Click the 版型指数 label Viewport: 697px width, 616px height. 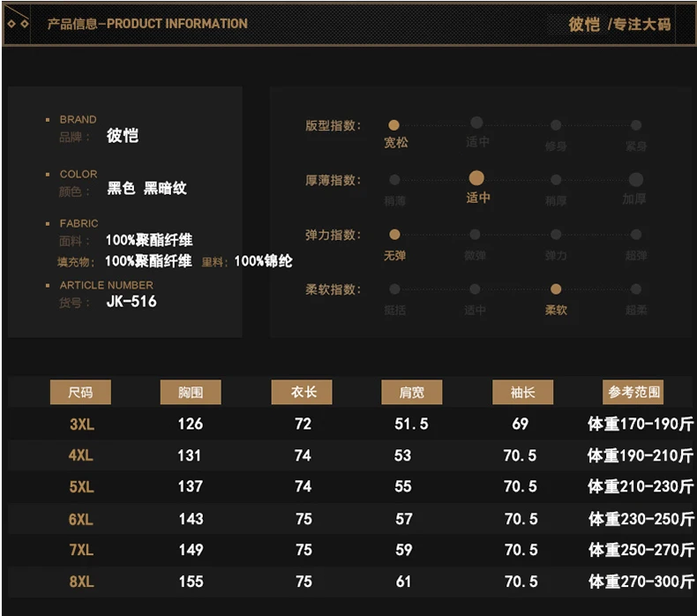tap(333, 125)
